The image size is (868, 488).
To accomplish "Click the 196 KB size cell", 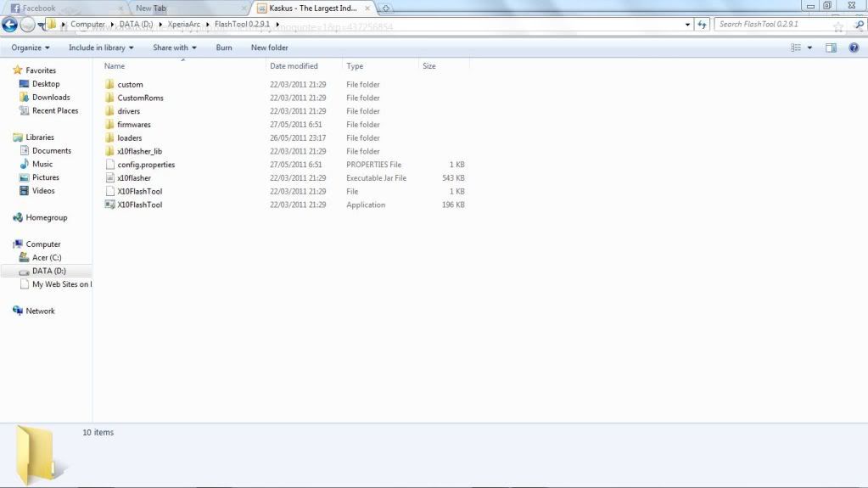I will (453, 205).
